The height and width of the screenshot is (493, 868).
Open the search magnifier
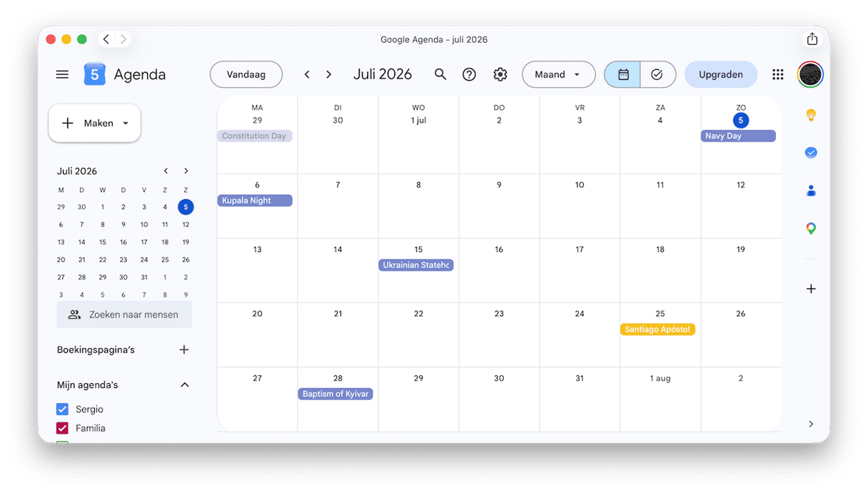click(x=440, y=74)
